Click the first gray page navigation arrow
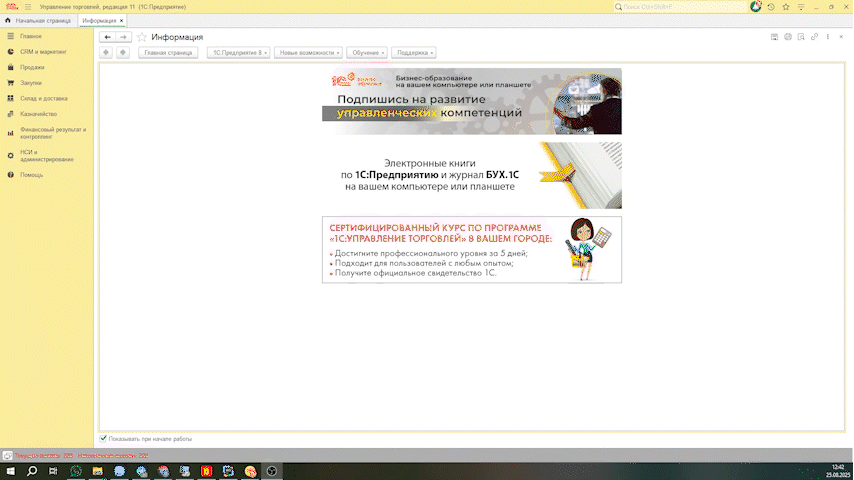This screenshot has height=480, width=854. 106,52
